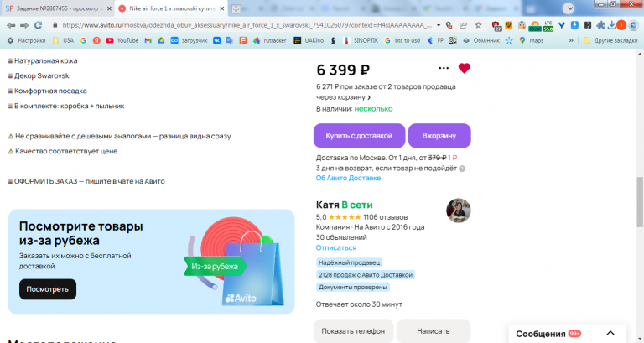Open the LTC price extension
The height and width of the screenshot is (343, 644).
548,26
